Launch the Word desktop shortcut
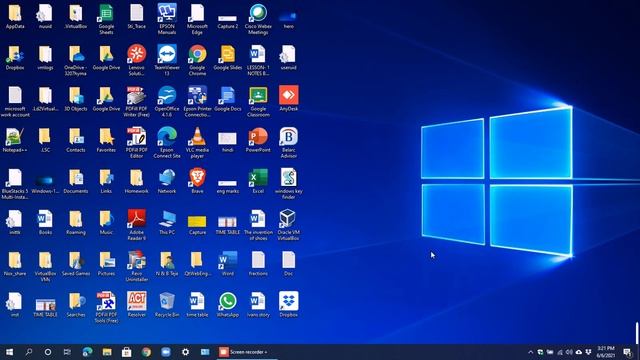This screenshot has height=360, width=640. click(x=228, y=263)
